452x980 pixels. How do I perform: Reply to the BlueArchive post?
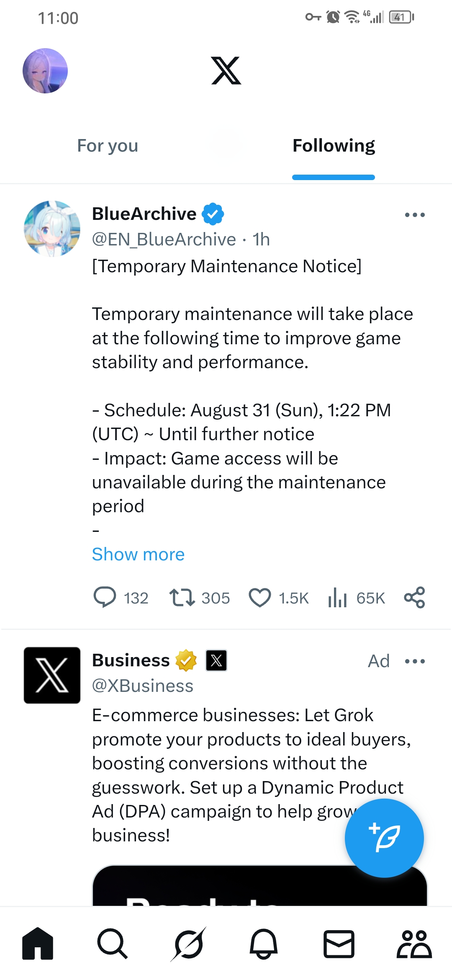click(x=105, y=598)
